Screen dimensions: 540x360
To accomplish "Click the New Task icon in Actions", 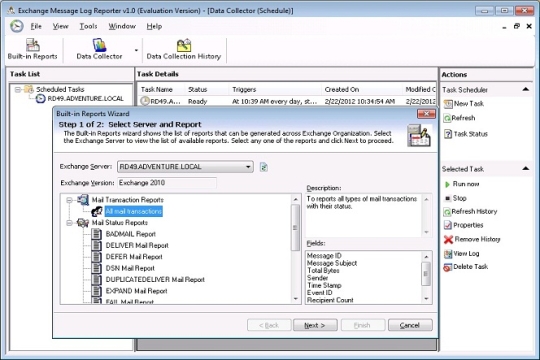I will 448,104.
